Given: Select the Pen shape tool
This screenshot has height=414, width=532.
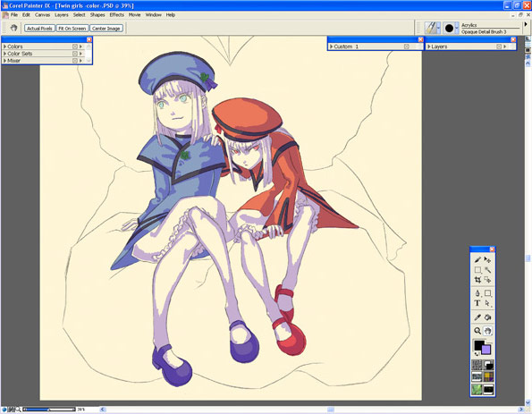Looking at the screenshot, I should coord(477,293).
